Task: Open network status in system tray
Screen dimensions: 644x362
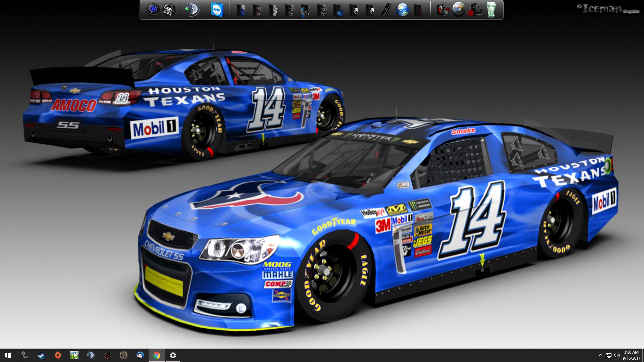Action: [608, 355]
